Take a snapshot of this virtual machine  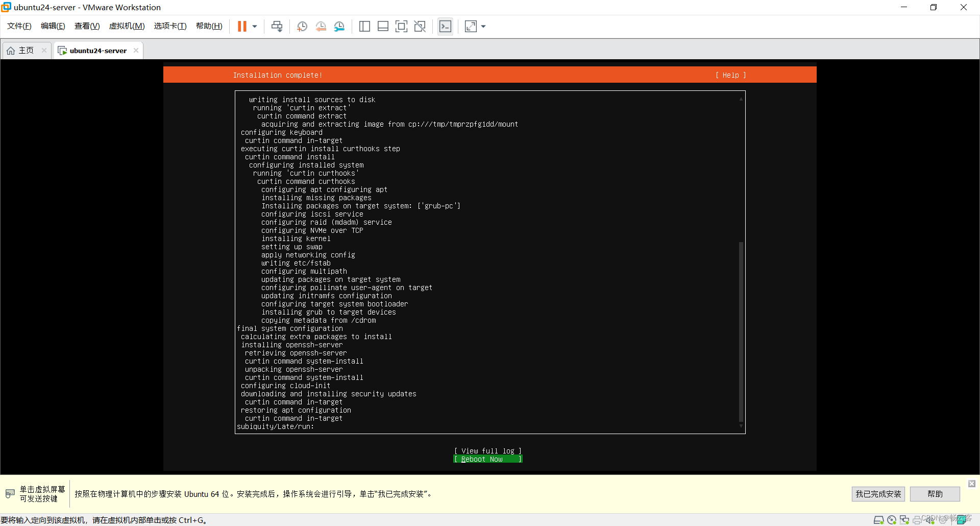coord(302,27)
